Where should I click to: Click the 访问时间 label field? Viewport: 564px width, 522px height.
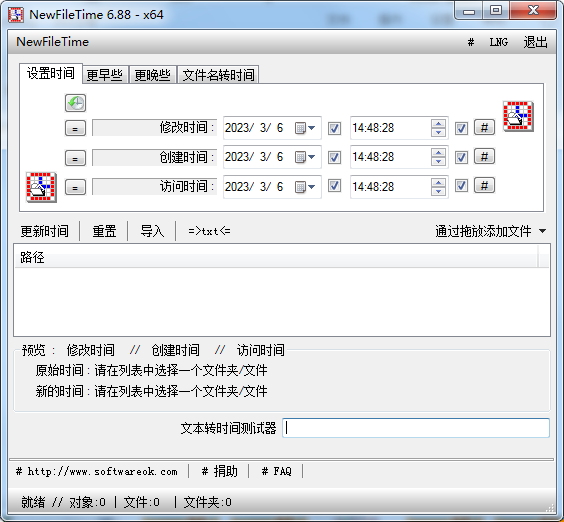coord(155,187)
